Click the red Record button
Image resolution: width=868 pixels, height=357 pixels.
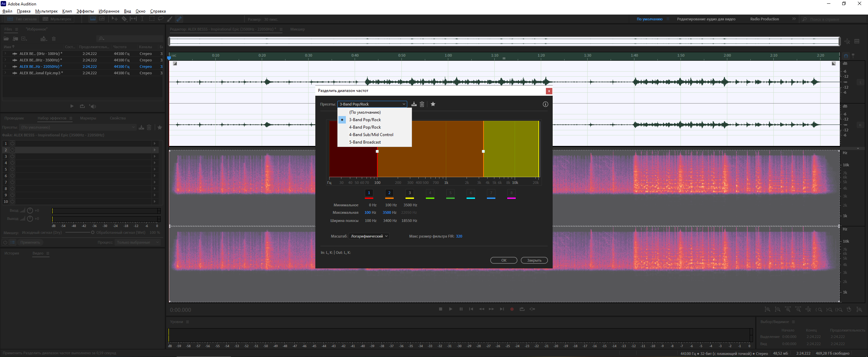point(512,309)
